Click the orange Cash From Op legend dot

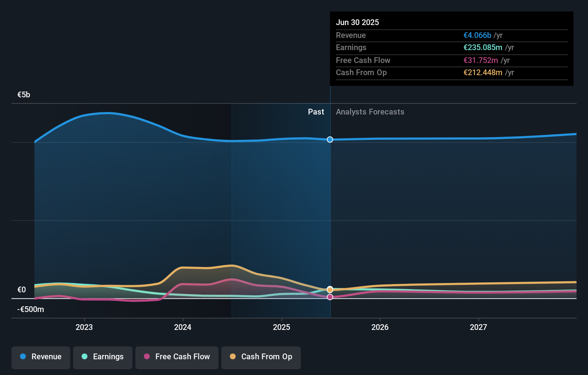pos(233,356)
